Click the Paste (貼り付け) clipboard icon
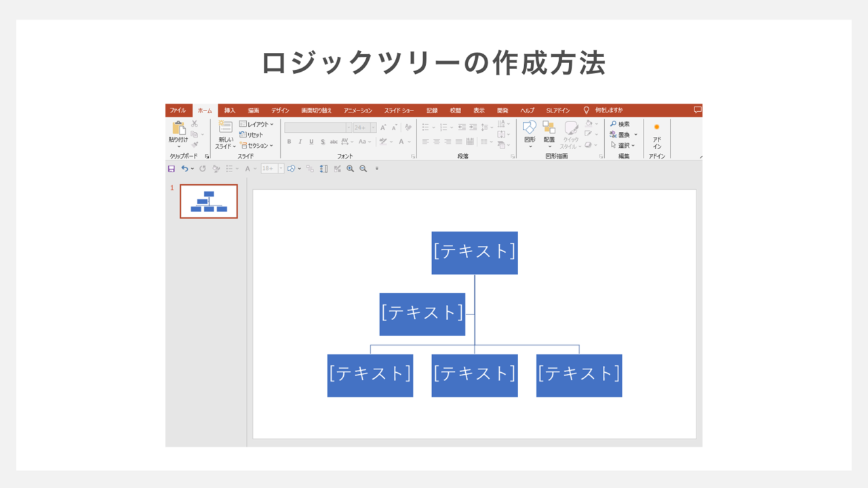Image resolution: width=868 pixels, height=488 pixels. pos(179,128)
